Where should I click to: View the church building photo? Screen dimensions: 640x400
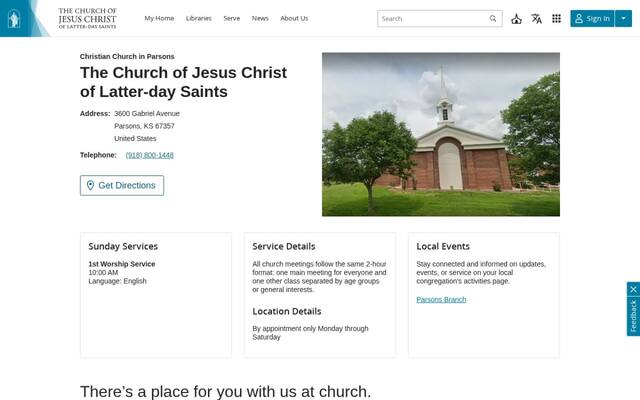441,134
